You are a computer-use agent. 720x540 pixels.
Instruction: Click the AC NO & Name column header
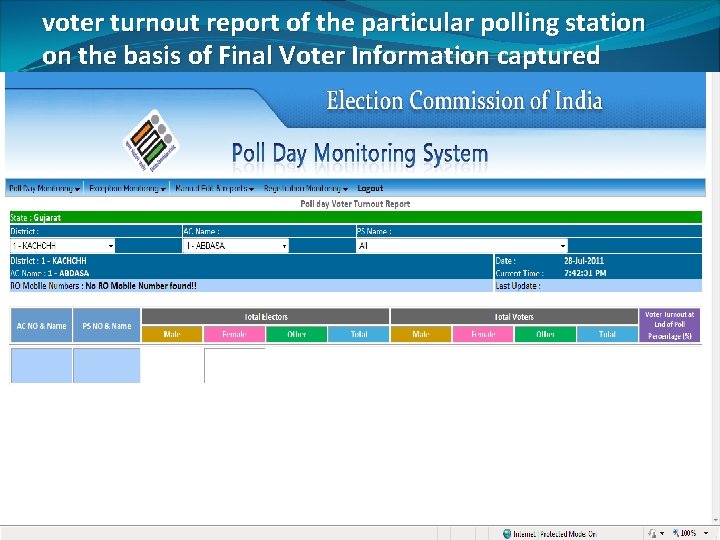[x=41, y=326]
